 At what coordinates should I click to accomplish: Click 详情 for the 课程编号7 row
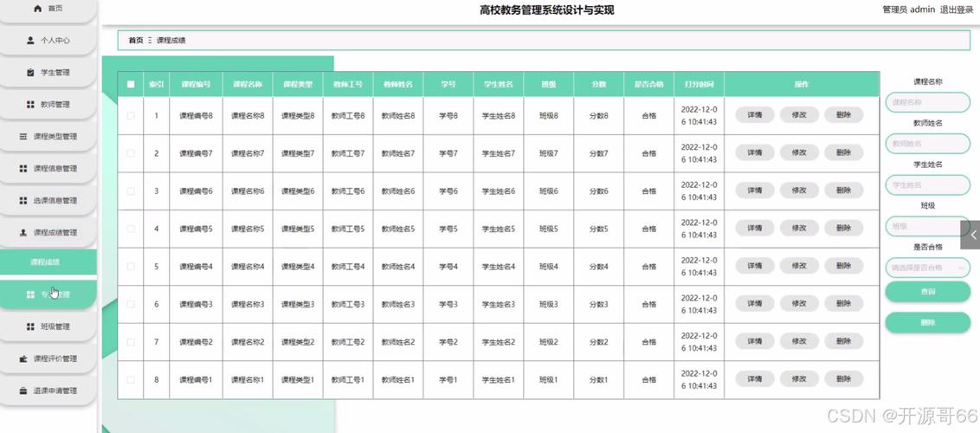coord(754,152)
